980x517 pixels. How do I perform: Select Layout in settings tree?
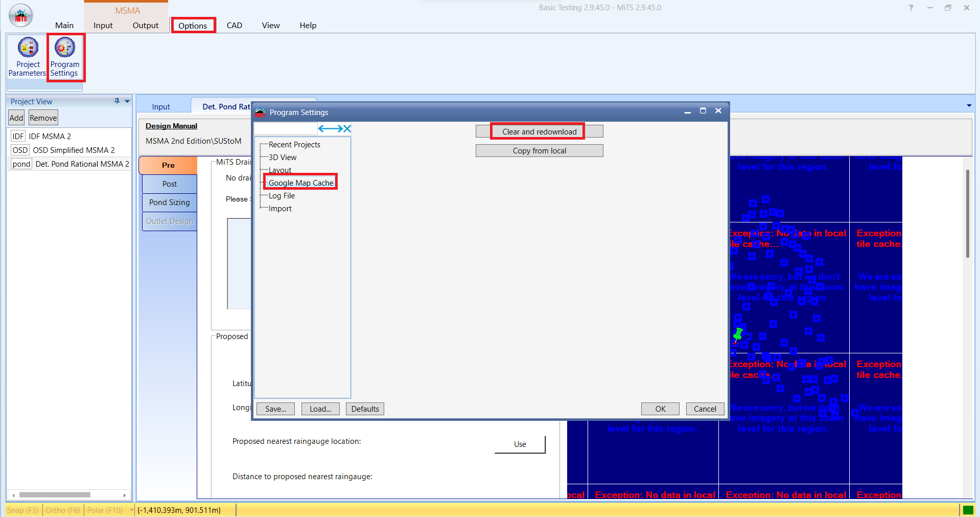(280, 170)
